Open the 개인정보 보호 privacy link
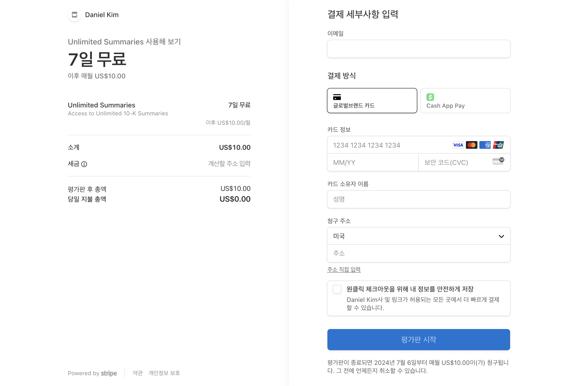Image resolution: width=588 pixels, height=386 pixels. (164, 373)
